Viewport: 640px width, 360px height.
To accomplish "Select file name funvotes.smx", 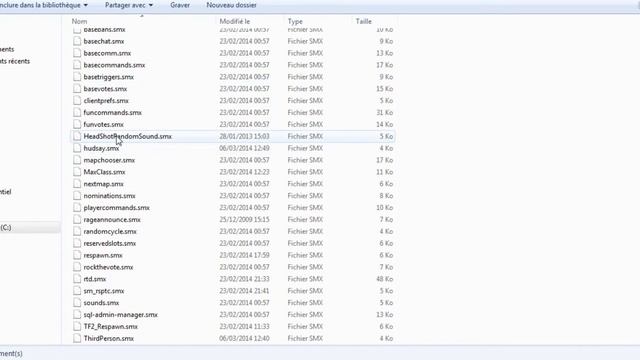I will [x=104, y=124].
